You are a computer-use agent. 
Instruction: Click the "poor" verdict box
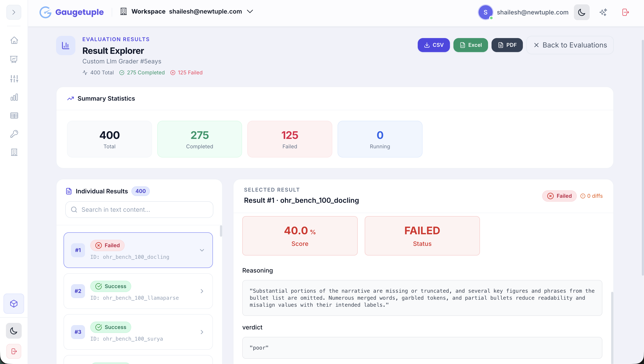(422, 348)
